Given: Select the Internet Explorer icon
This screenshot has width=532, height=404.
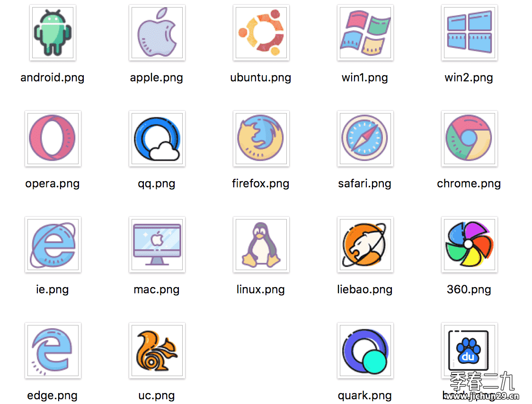Looking at the screenshot, I should (53, 244).
